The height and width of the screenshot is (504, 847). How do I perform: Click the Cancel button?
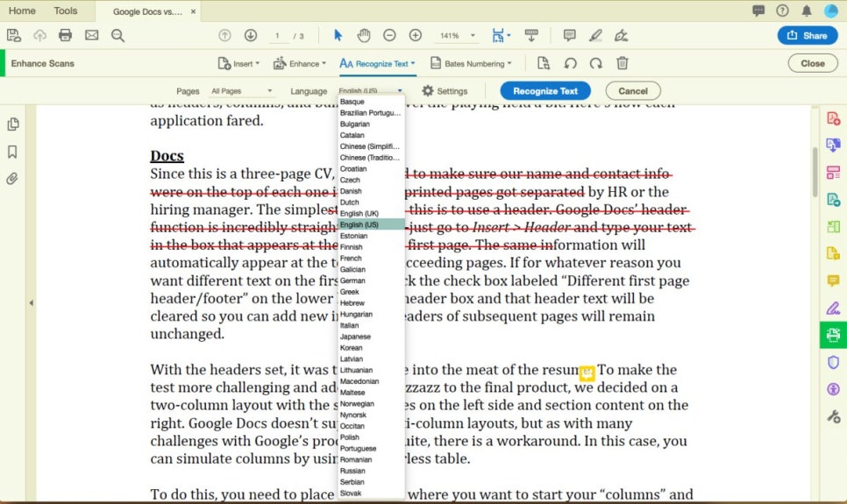(x=632, y=91)
